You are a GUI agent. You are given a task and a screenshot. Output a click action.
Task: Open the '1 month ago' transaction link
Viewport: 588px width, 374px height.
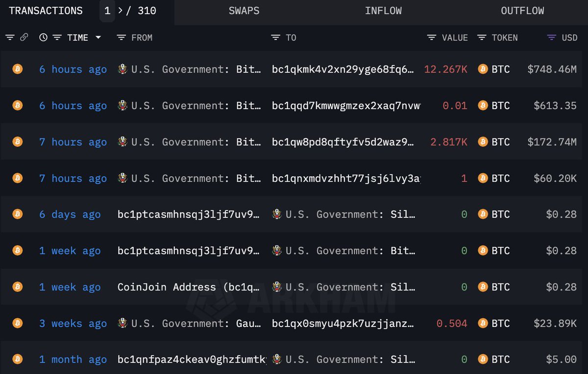73,360
